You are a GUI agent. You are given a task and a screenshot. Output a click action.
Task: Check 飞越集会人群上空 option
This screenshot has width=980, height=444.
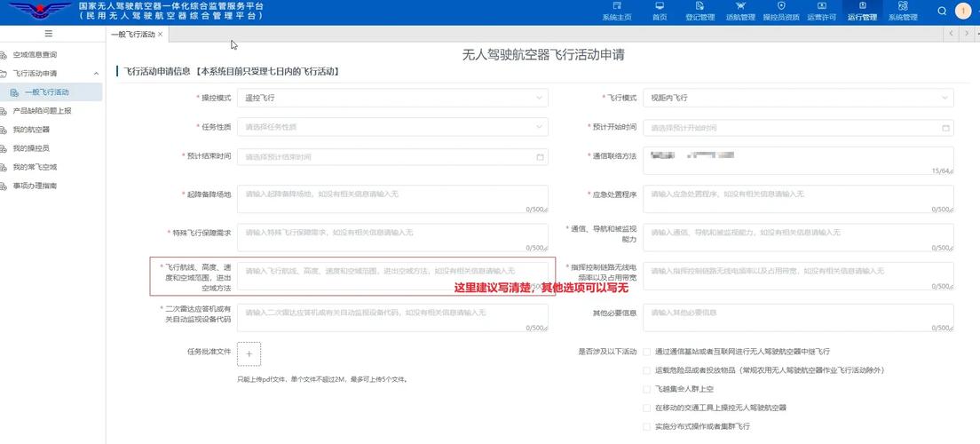[647, 389]
